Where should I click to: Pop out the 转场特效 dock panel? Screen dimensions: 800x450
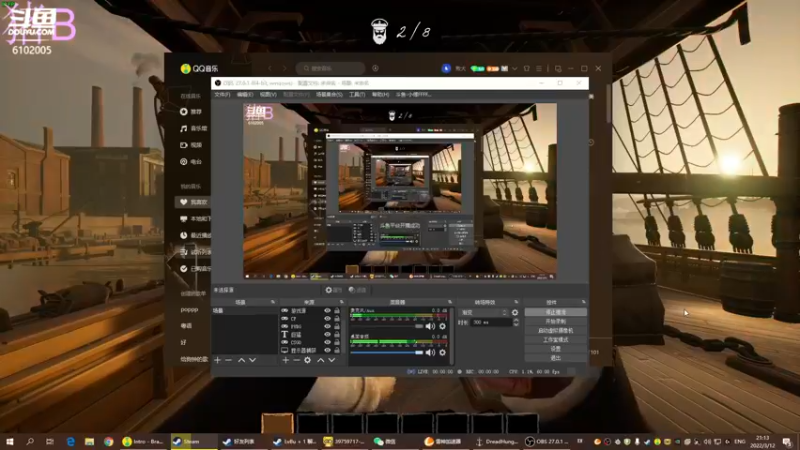pyautogui.click(x=516, y=302)
